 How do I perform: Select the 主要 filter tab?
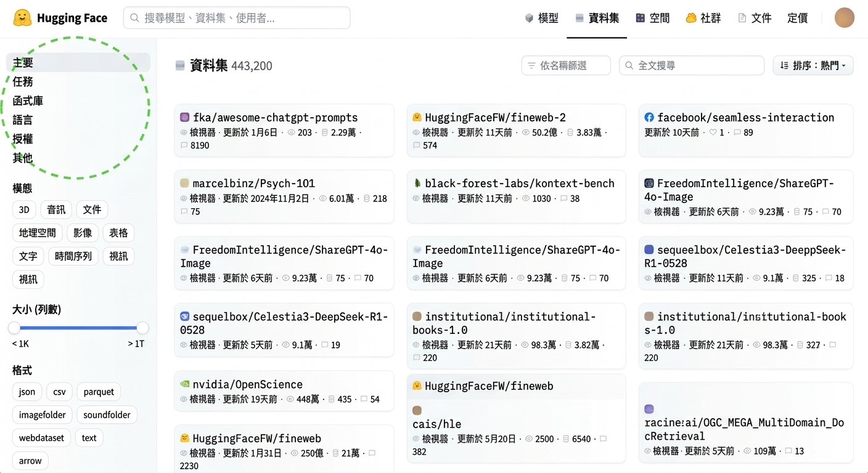(78, 62)
